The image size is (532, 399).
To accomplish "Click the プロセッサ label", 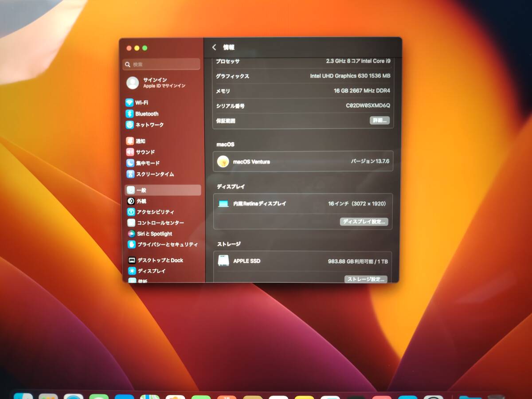I will (x=228, y=61).
